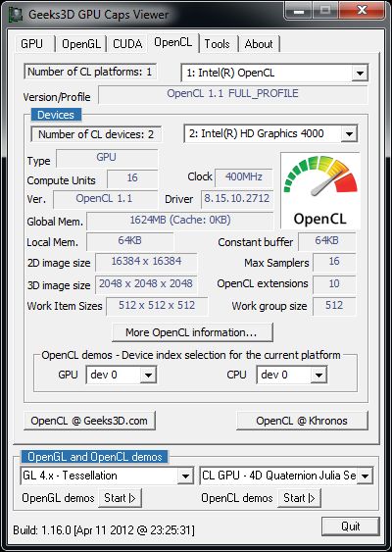Image resolution: width=392 pixels, height=552 pixels.
Task: Click the Max Samplers value 16
Action: pos(334,262)
